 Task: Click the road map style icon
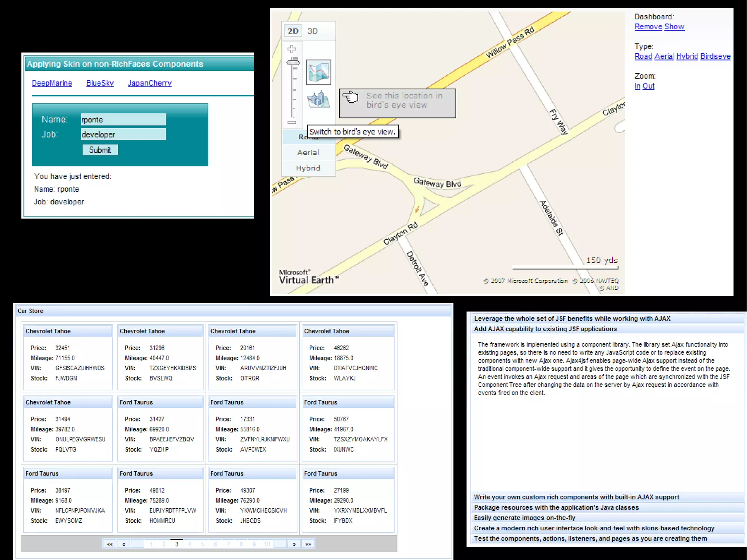[318, 72]
